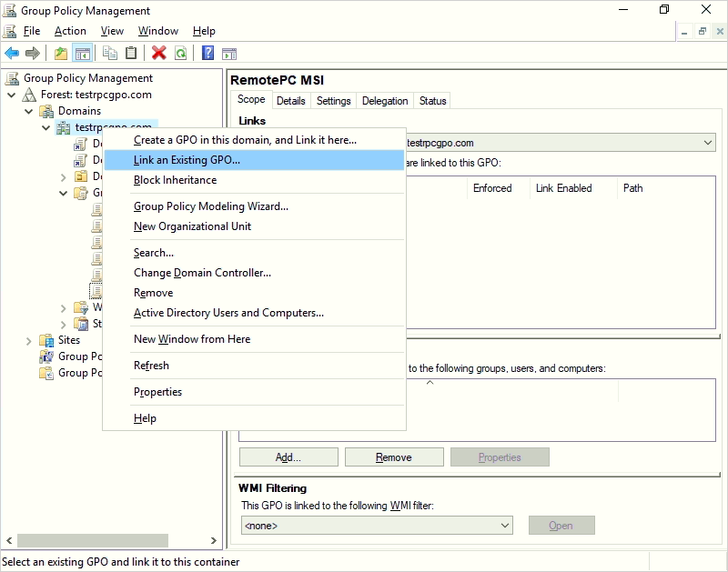Click the Show/Hide Console Tree icon

tap(83, 53)
